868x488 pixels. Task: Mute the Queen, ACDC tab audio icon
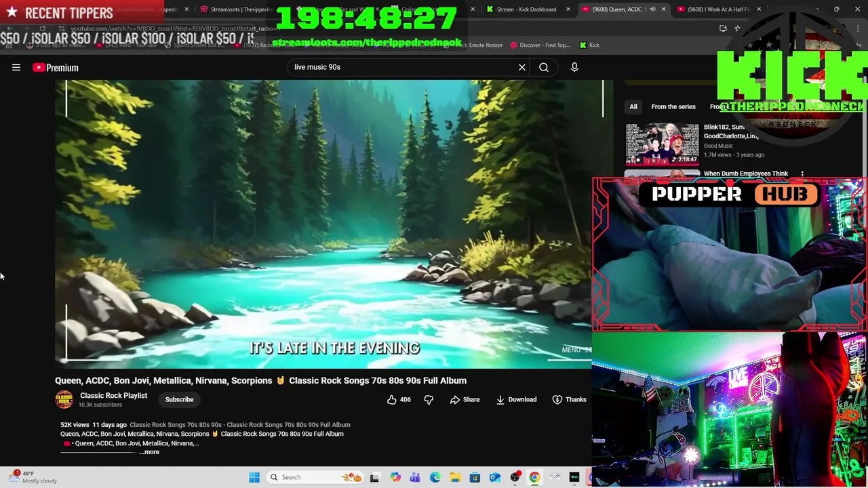pos(652,9)
